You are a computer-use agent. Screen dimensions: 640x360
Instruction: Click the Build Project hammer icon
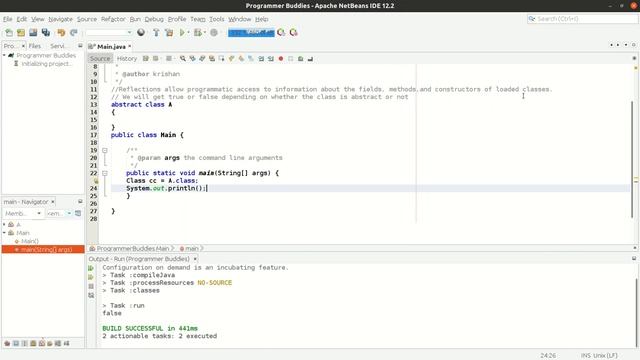tap(156, 33)
